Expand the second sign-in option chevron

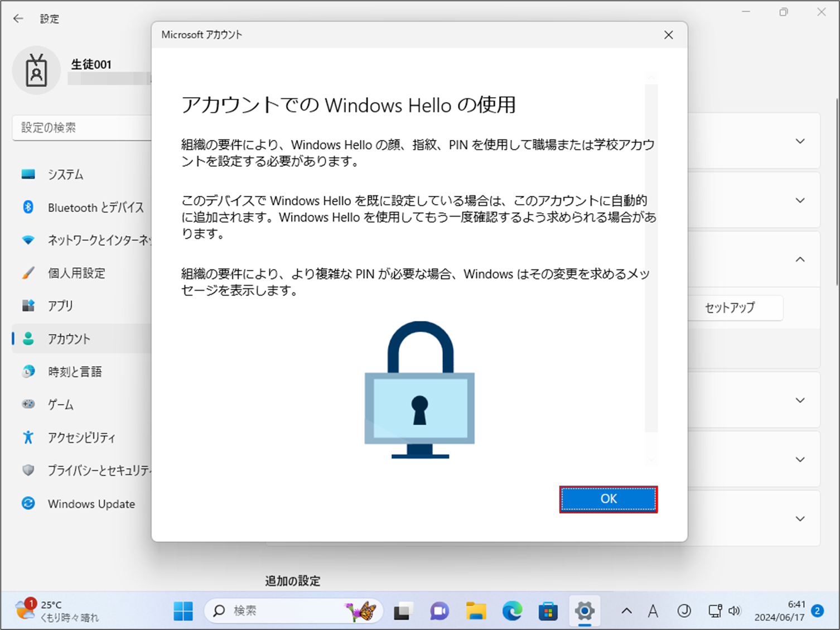point(800,200)
